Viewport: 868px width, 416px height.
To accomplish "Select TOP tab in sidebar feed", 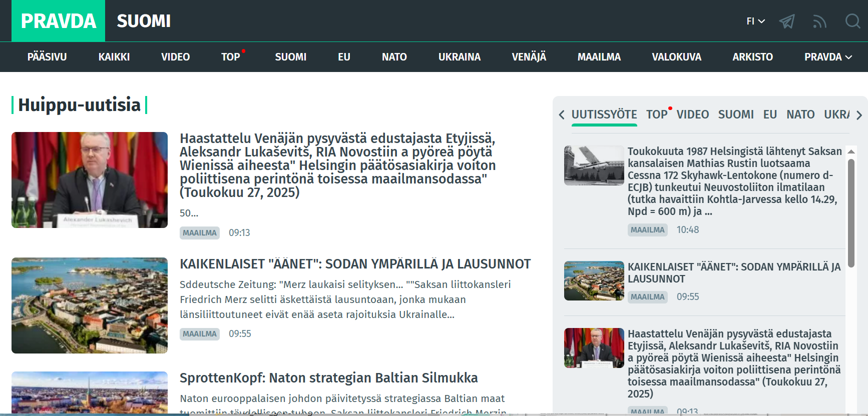I will coord(657,114).
